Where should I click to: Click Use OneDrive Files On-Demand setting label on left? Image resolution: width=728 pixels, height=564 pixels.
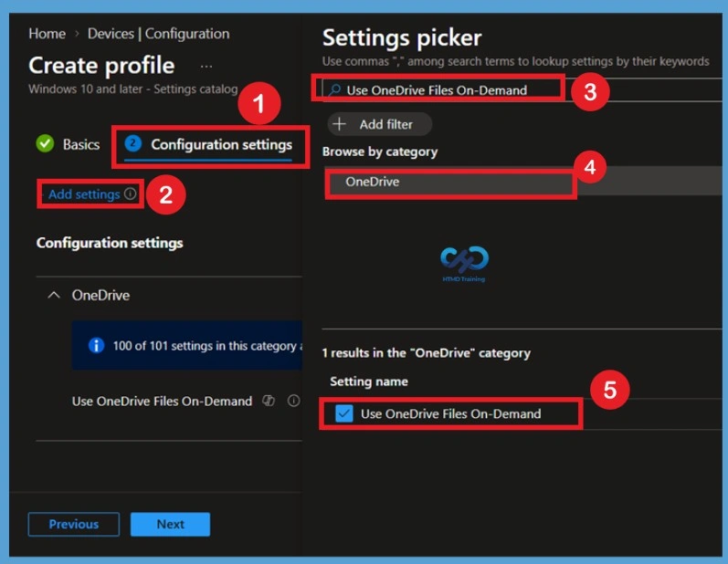[162, 402]
